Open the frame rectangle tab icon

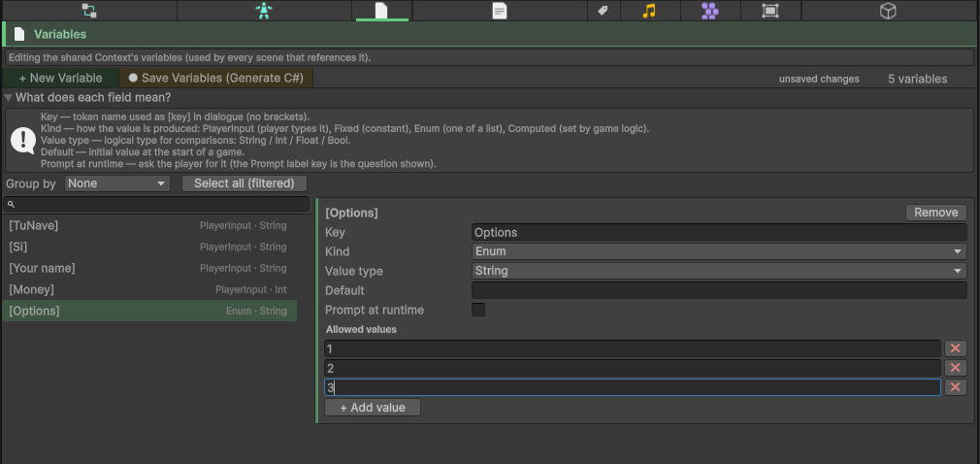[770, 11]
